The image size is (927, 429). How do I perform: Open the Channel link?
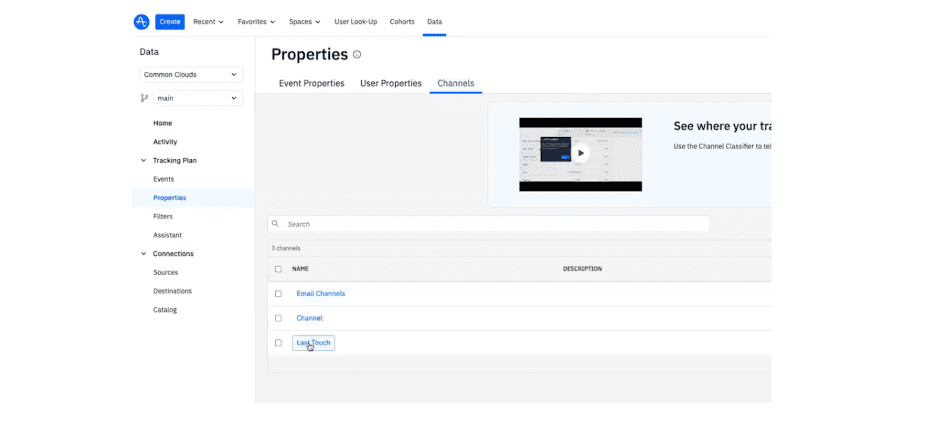coord(309,318)
